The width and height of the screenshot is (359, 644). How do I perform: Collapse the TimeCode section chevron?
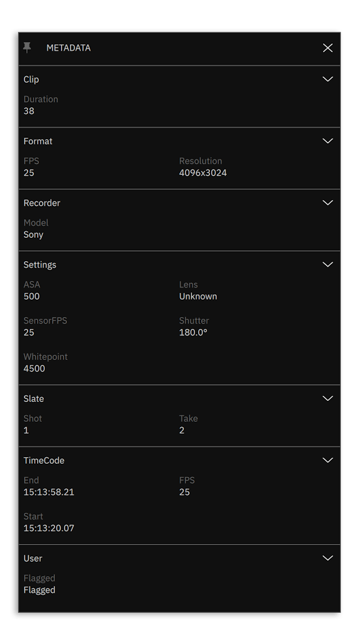(327, 461)
